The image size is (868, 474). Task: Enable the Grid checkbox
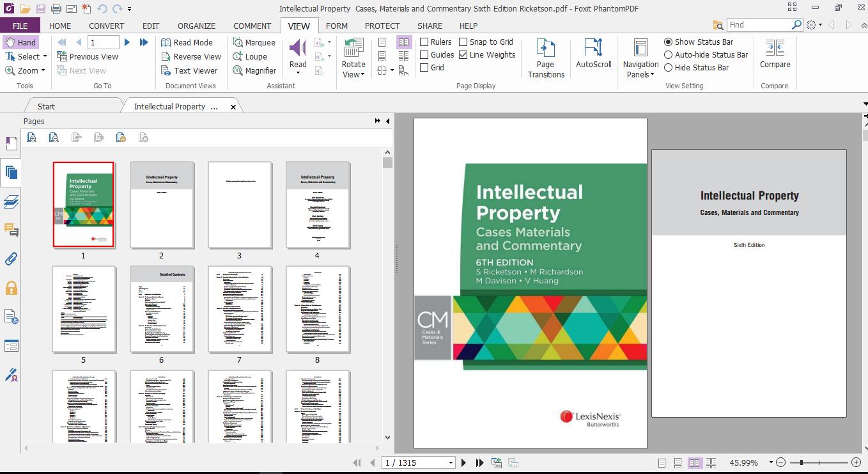click(424, 67)
